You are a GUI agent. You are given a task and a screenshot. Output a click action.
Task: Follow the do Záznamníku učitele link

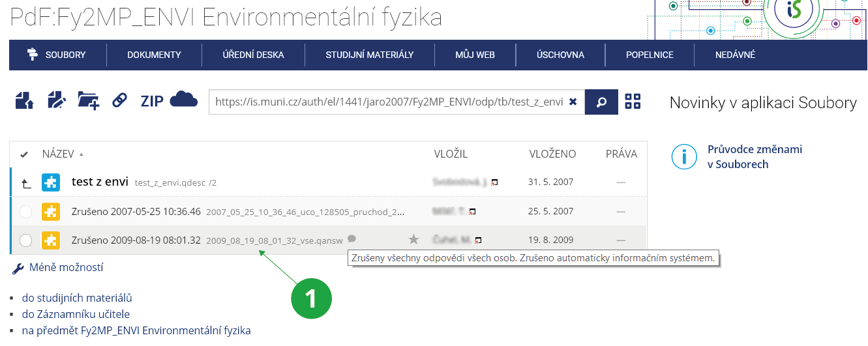click(76, 314)
